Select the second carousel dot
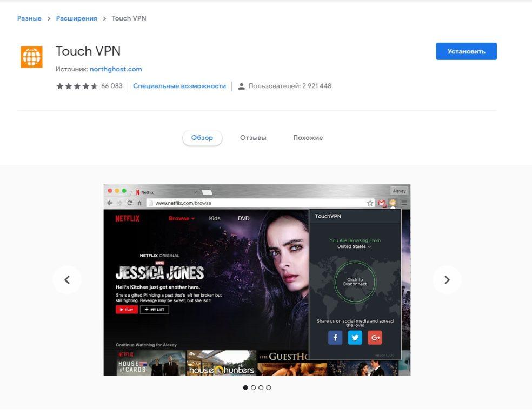This screenshot has width=532, height=415. (x=253, y=387)
